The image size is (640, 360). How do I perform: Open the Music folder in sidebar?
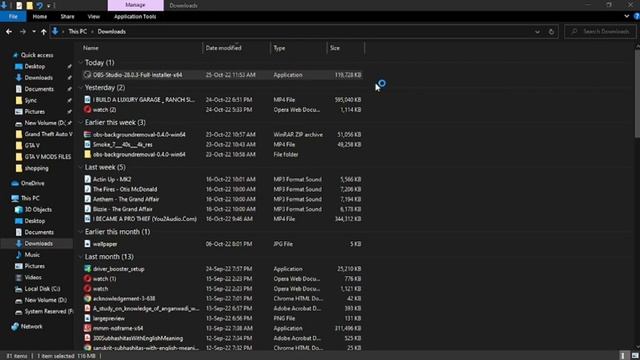(32, 255)
